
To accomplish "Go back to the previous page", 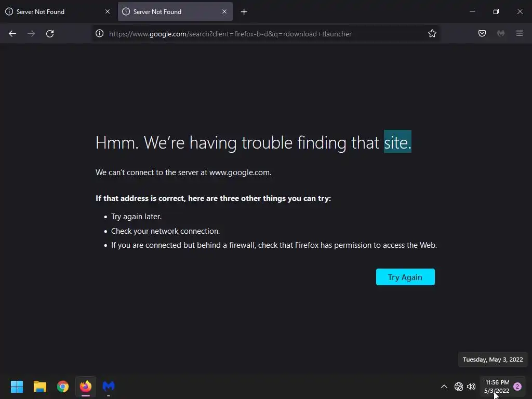I will click(12, 34).
